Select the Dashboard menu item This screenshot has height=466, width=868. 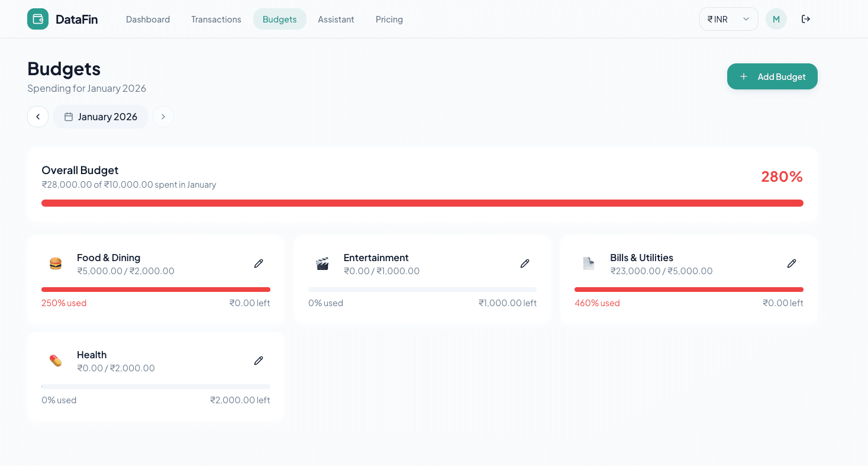click(147, 19)
